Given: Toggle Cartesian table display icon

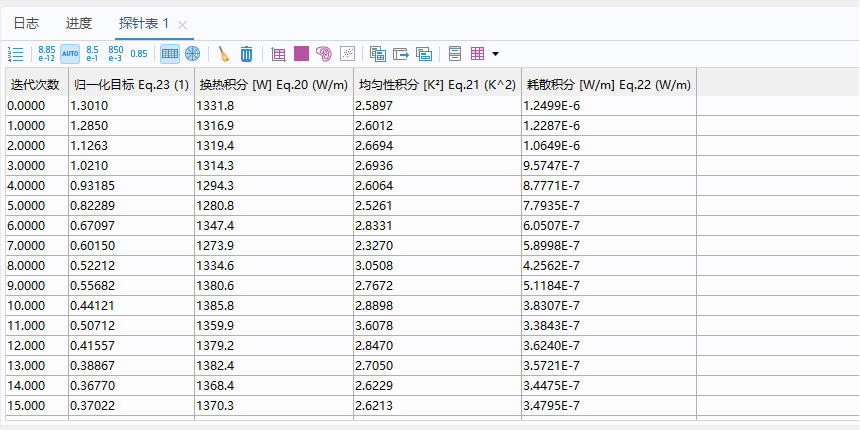Looking at the screenshot, I should 170,54.
